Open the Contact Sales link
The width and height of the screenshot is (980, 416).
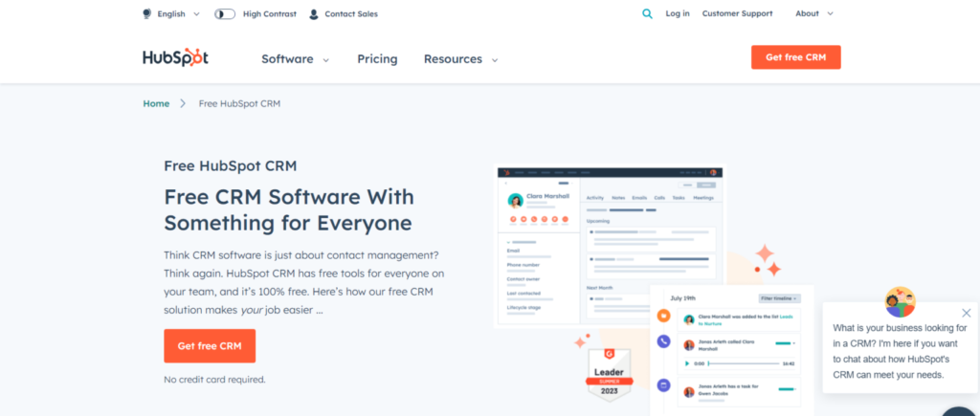point(351,13)
